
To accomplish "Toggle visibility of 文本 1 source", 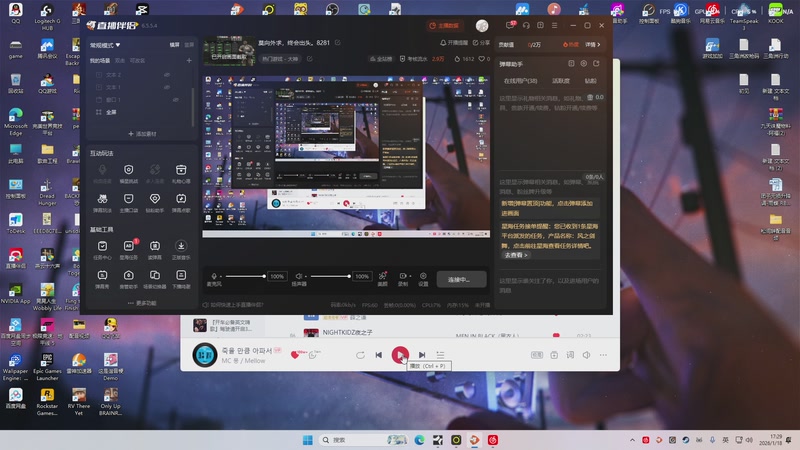I will click(x=167, y=87).
